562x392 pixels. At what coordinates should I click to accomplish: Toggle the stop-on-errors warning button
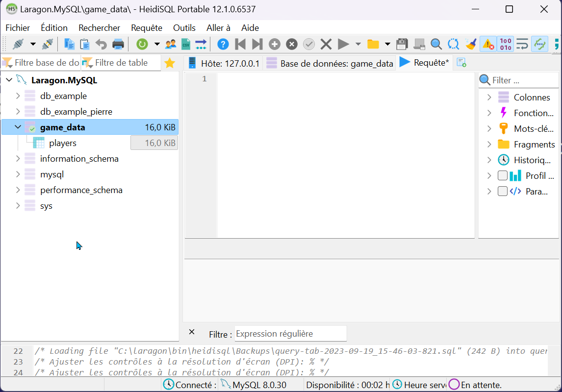point(488,45)
